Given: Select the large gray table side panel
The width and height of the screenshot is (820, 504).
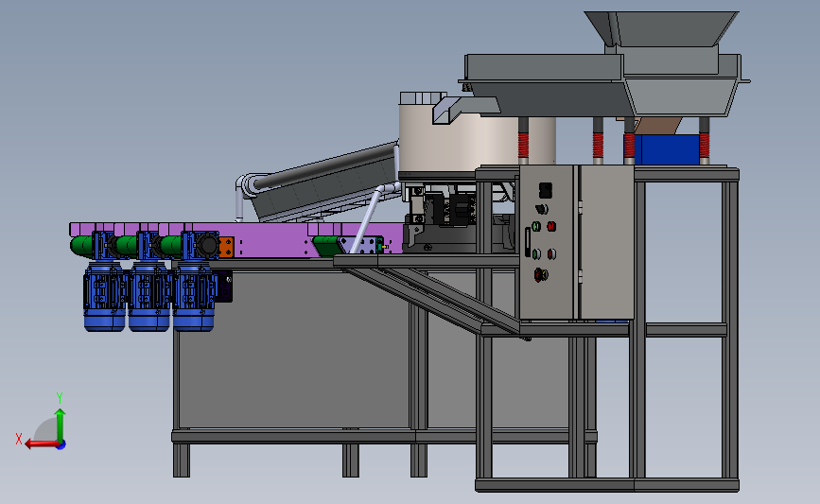Looking at the screenshot, I should point(293,349).
